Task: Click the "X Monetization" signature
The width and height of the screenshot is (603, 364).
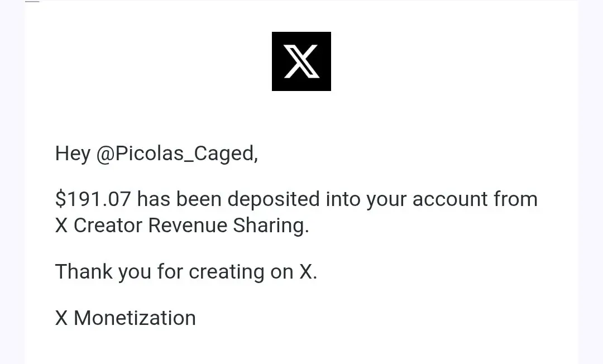Action: click(x=126, y=318)
